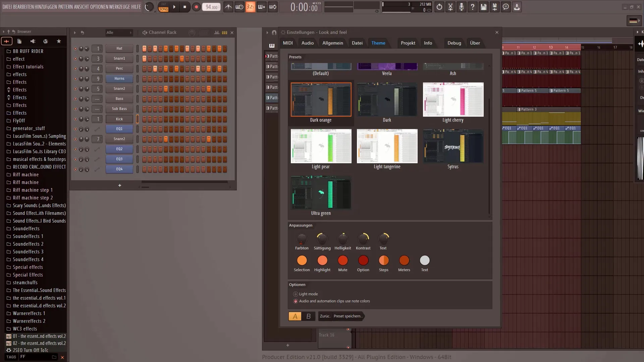The height and width of the screenshot is (362, 644).
Task: Click the Audio tab in Einstellungen
Action: tap(307, 43)
